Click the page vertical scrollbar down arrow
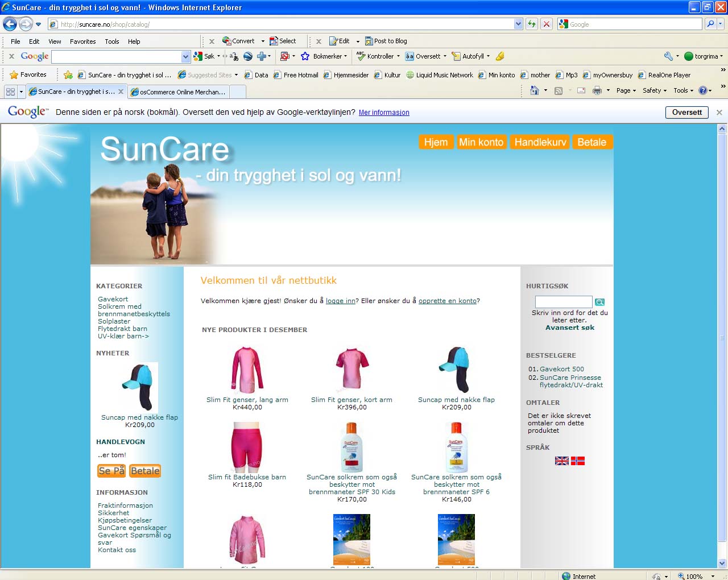This screenshot has width=728, height=580. [x=722, y=563]
